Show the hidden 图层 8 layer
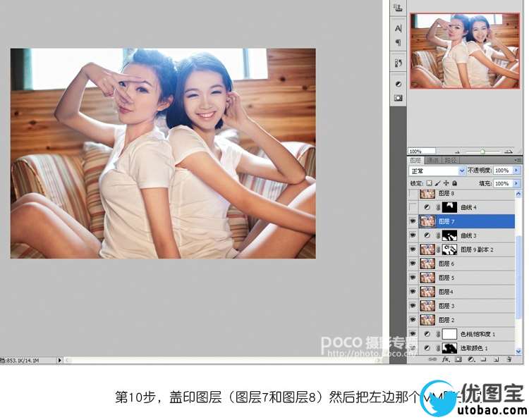 coord(413,194)
